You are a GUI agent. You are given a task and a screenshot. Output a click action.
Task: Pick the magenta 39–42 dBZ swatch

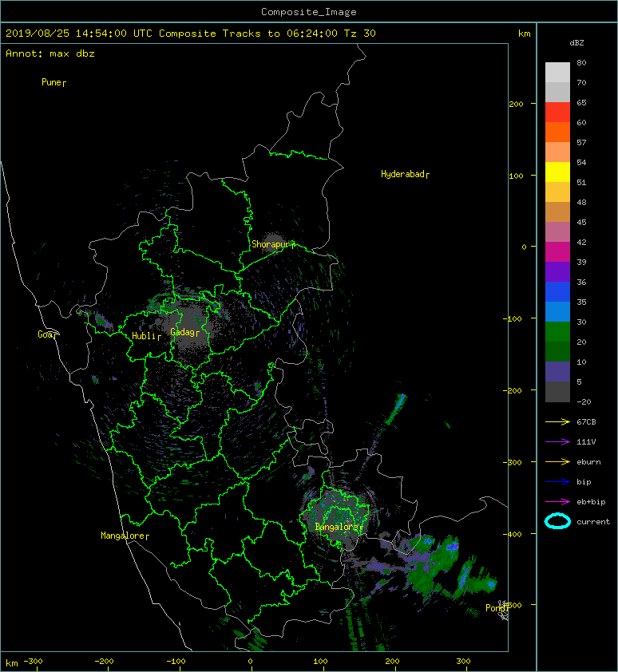(x=557, y=252)
